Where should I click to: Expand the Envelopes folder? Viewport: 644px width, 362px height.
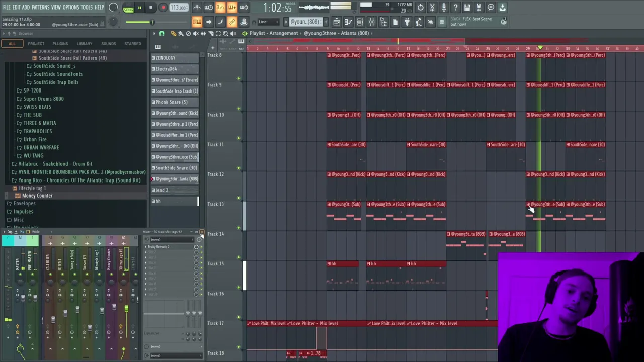(24, 204)
